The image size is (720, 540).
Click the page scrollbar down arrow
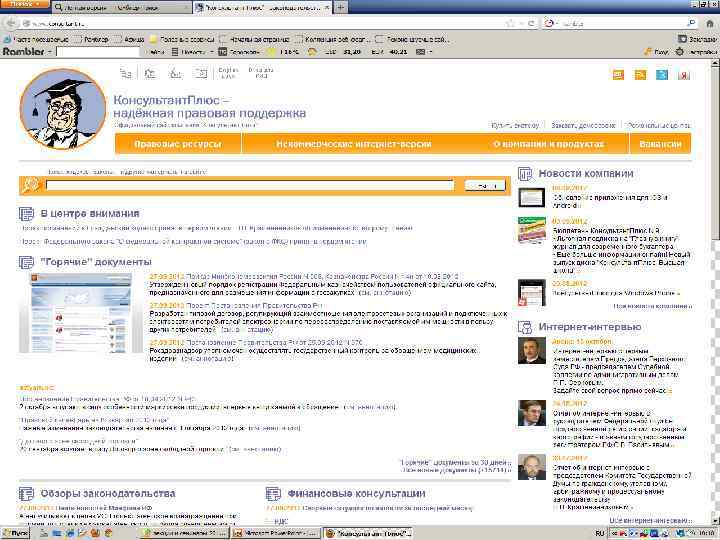[715, 520]
